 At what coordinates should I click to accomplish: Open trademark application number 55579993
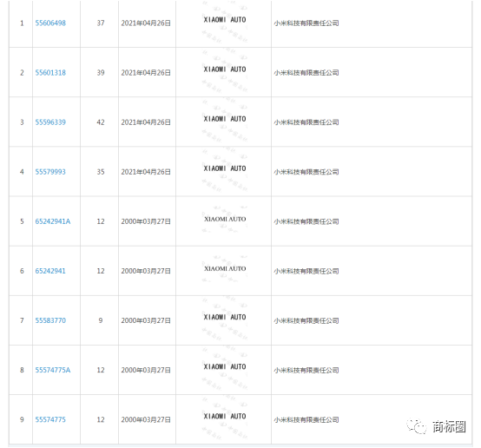tap(50, 172)
